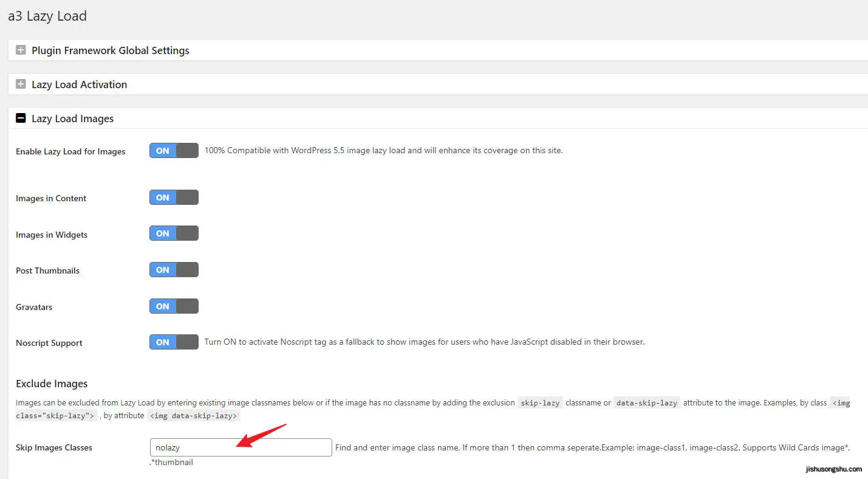
Task: Click the Skip Images Classes input field
Action: pyautogui.click(x=241, y=447)
